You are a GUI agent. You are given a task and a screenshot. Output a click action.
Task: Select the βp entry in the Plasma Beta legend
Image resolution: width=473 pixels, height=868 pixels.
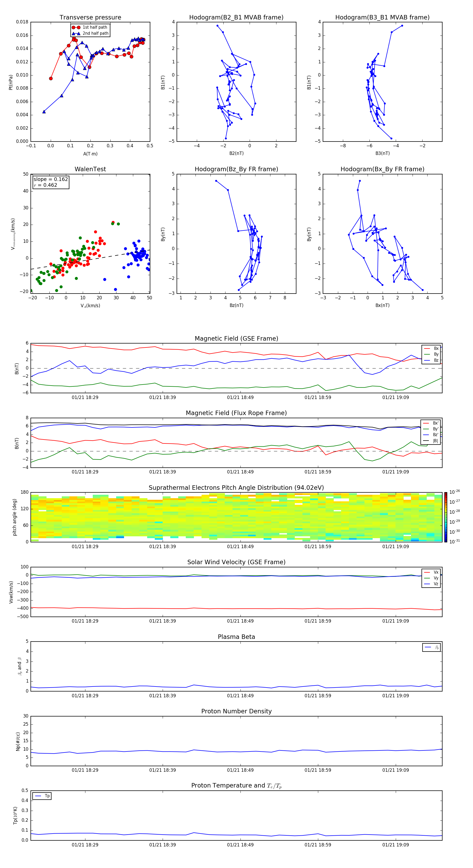coord(431,647)
